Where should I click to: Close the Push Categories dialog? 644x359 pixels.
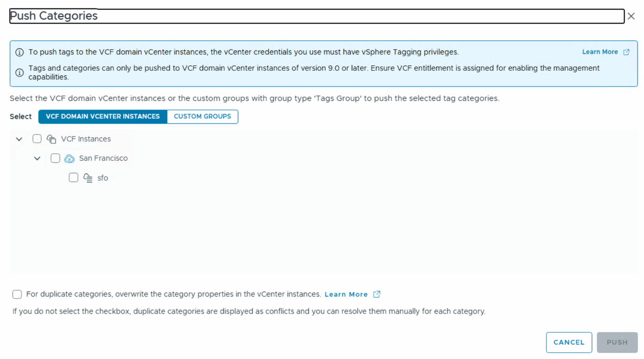[631, 15]
